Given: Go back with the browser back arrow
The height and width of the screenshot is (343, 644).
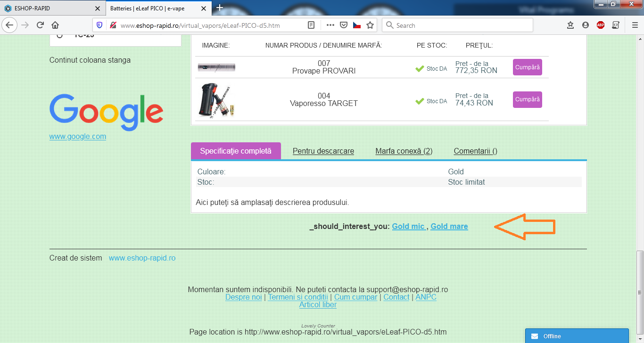Looking at the screenshot, I should pos(9,25).
